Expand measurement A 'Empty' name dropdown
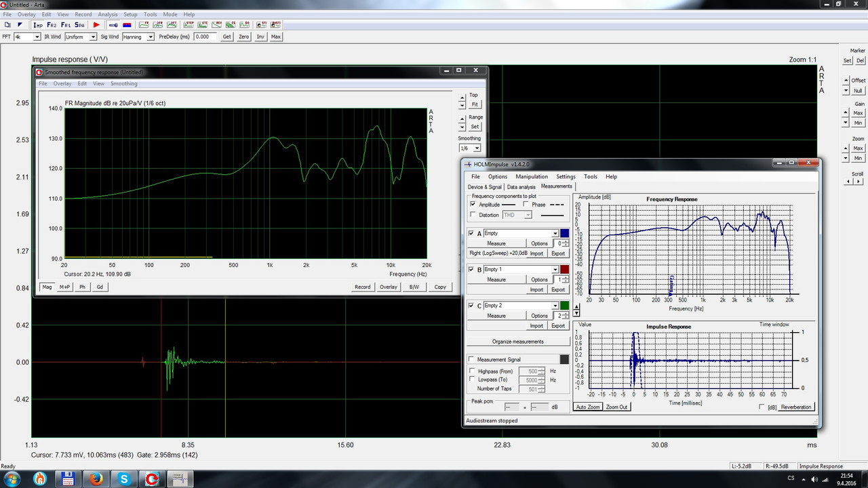This screenshot has height=488, width=868. pyautogui.click(x=555, y=233)
